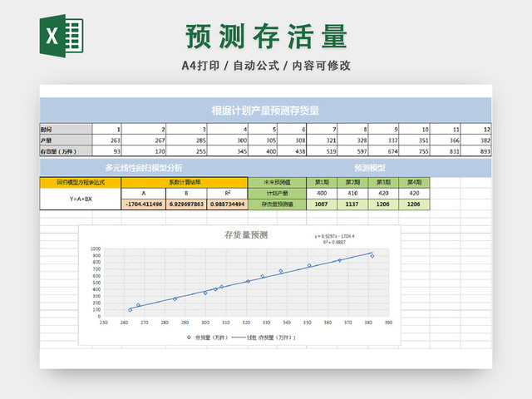Click the 1206 forecast under 第3期
The image size is (532, 399).
tap(383, 204)
